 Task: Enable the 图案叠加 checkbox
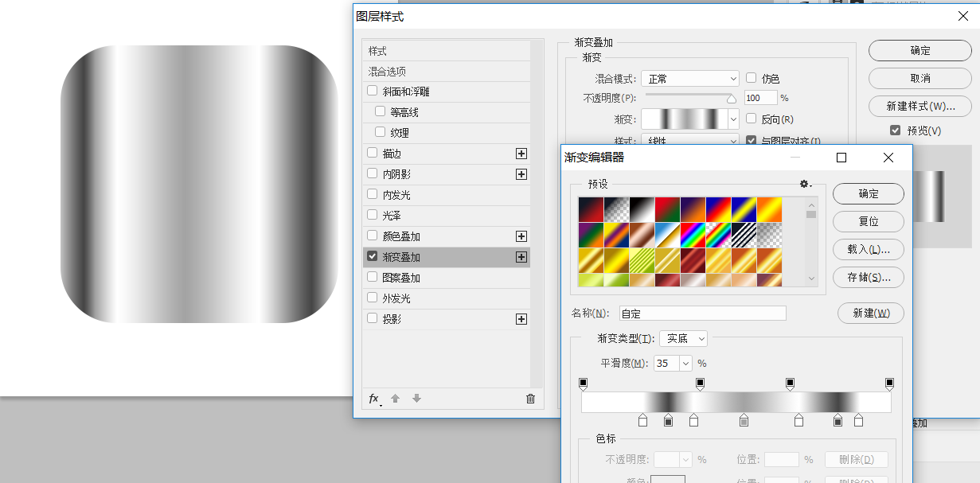[372, 278]
